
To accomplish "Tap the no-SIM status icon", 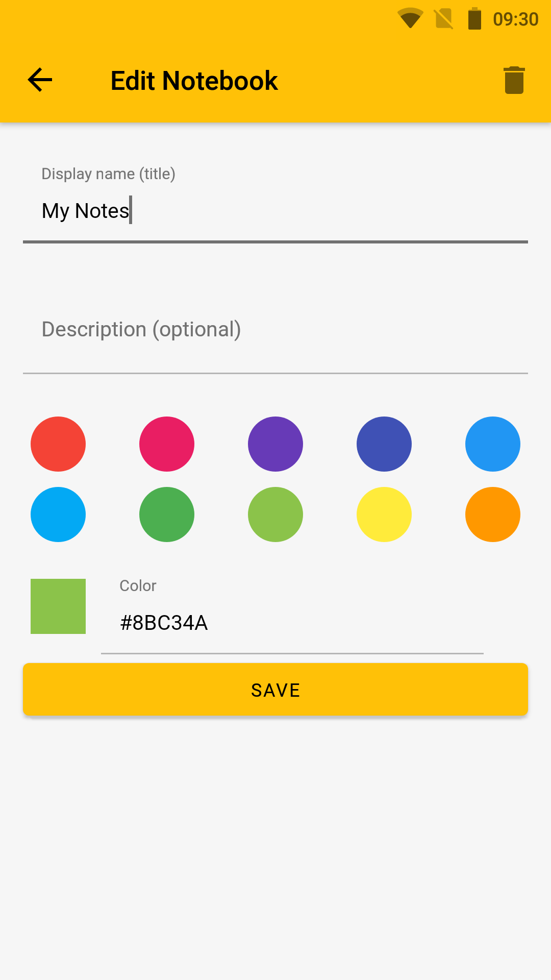I will [x=443, y=19].
